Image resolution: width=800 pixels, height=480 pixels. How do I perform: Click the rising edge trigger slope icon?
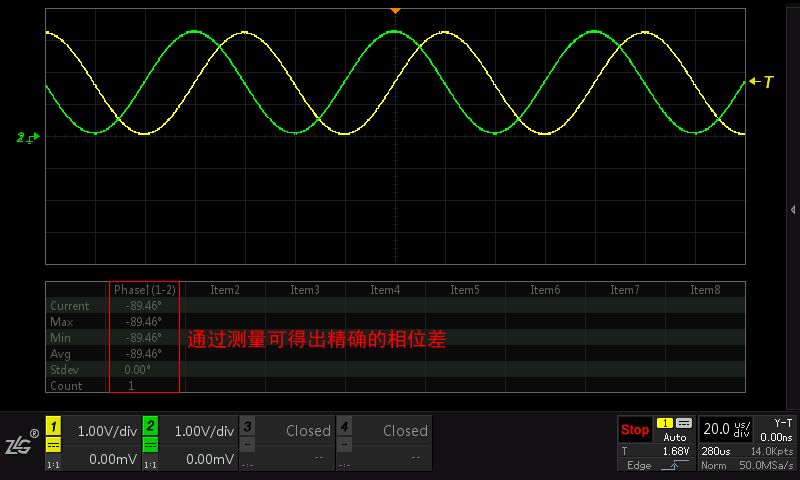tap(675, 465)
